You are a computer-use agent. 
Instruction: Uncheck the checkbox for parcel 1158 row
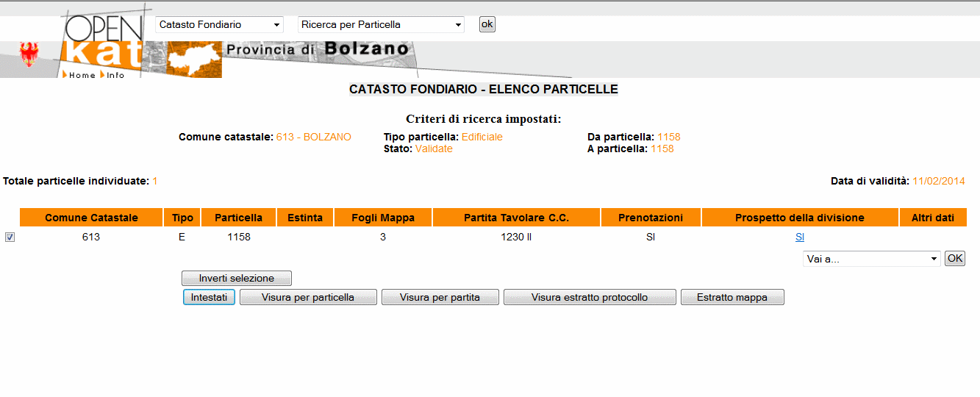(10, 237)
